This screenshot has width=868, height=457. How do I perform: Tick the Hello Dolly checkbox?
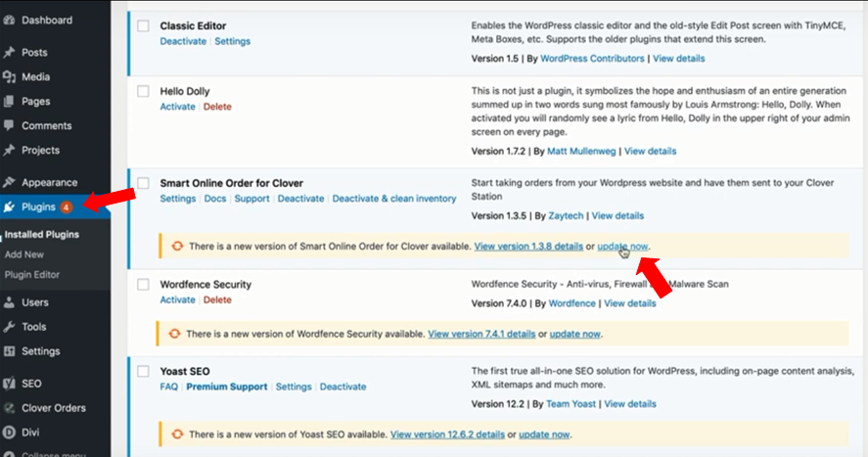click(x=144, y=91)
